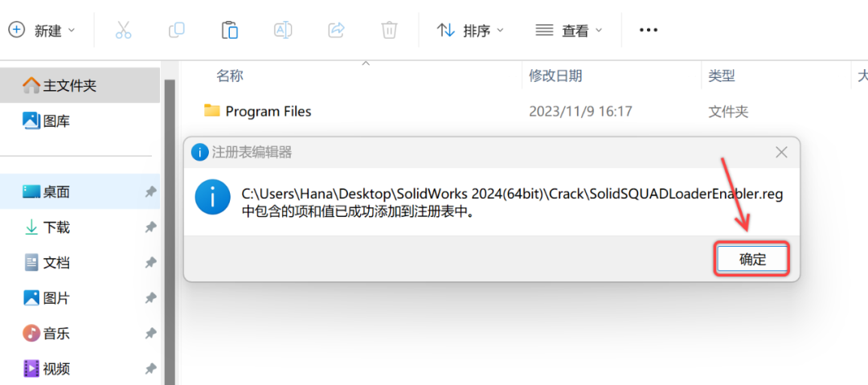868x385 pixels.
Task: Click the Paste clipboard icon
Action: 230,31
